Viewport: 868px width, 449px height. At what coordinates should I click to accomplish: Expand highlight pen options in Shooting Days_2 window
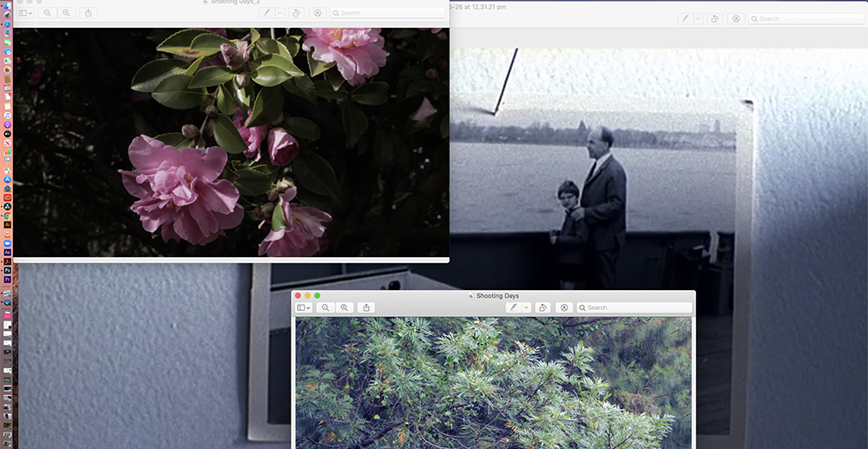tap(279, 13)
